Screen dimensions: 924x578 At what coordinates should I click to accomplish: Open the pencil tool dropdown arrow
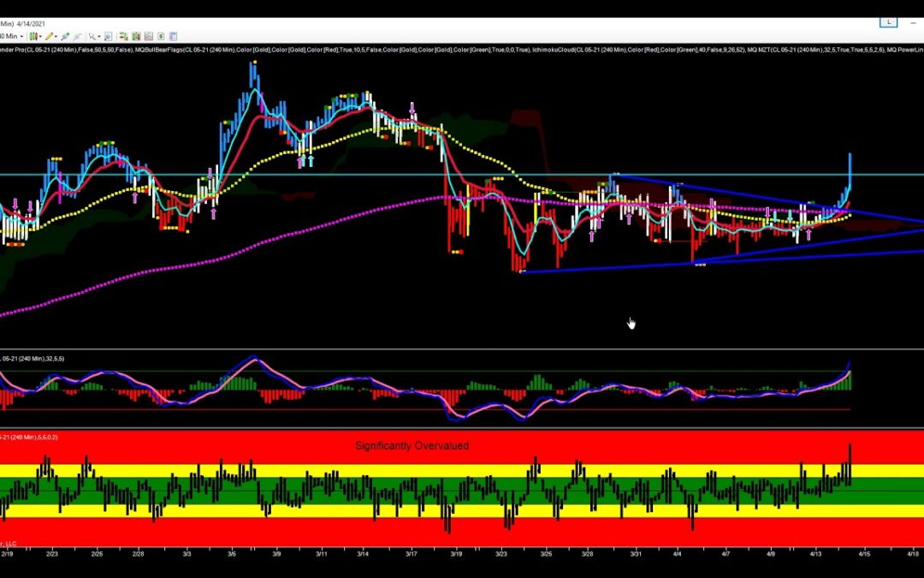[x=56, y=36]
